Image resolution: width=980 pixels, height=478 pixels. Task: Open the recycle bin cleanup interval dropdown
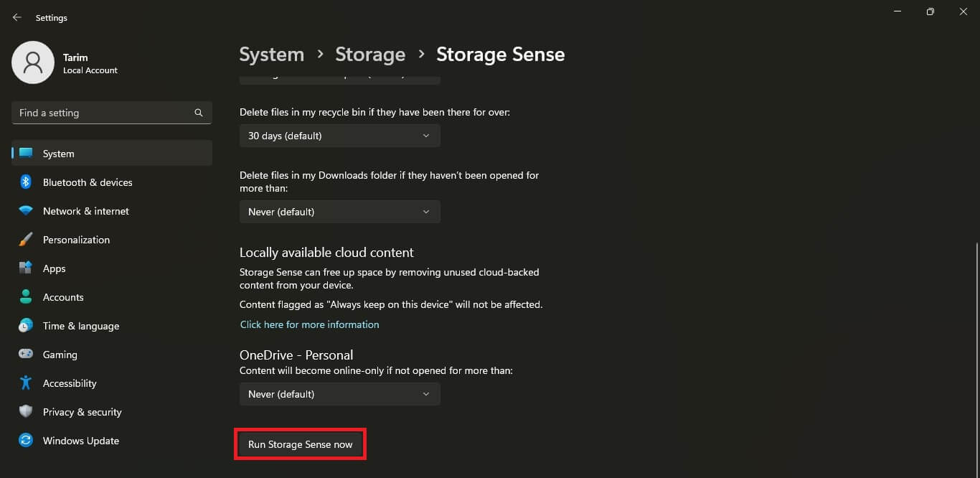(x=339, y=136)
